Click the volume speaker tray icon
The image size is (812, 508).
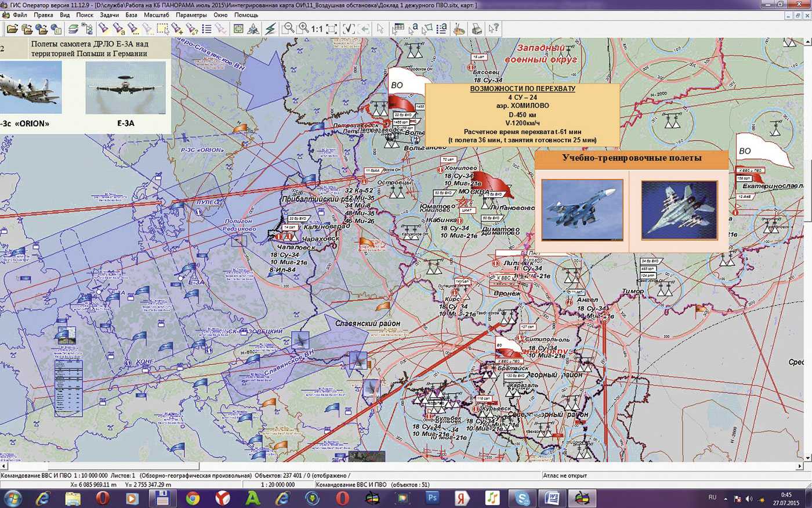[x=749, y=499]
